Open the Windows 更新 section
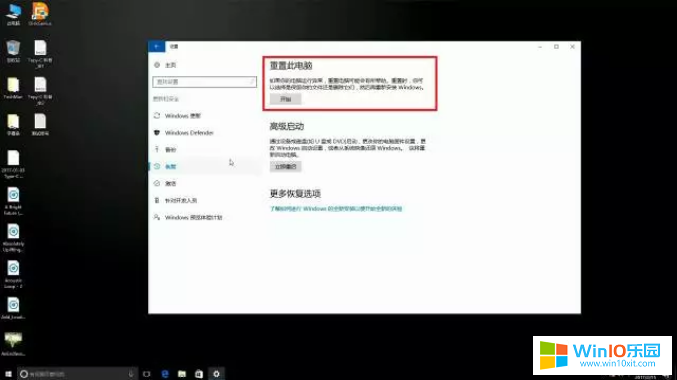The width and height of the screenshot is (677, 380). tap(183, 116)
